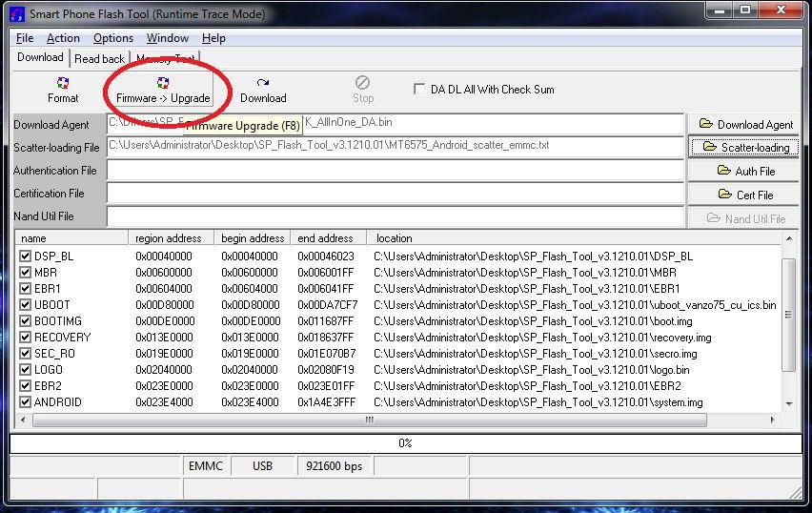Click region address 0x00D80000 cell
The width and height of the screenshot is (812, 513).
165,305
